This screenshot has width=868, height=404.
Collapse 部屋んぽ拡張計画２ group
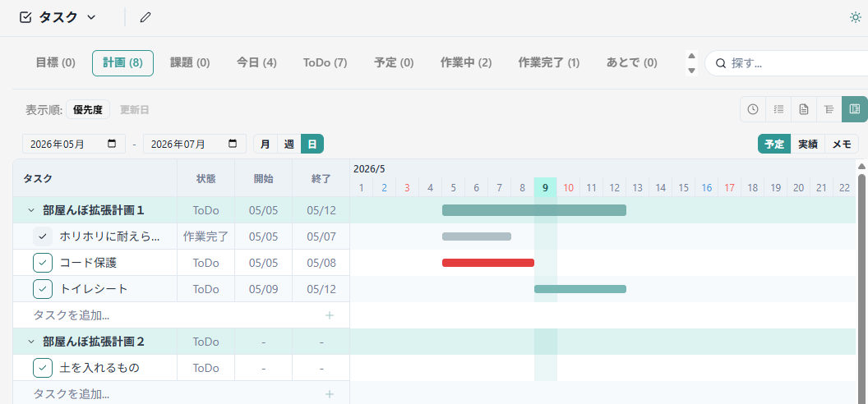pyautogui.click(x=31, y=342)
